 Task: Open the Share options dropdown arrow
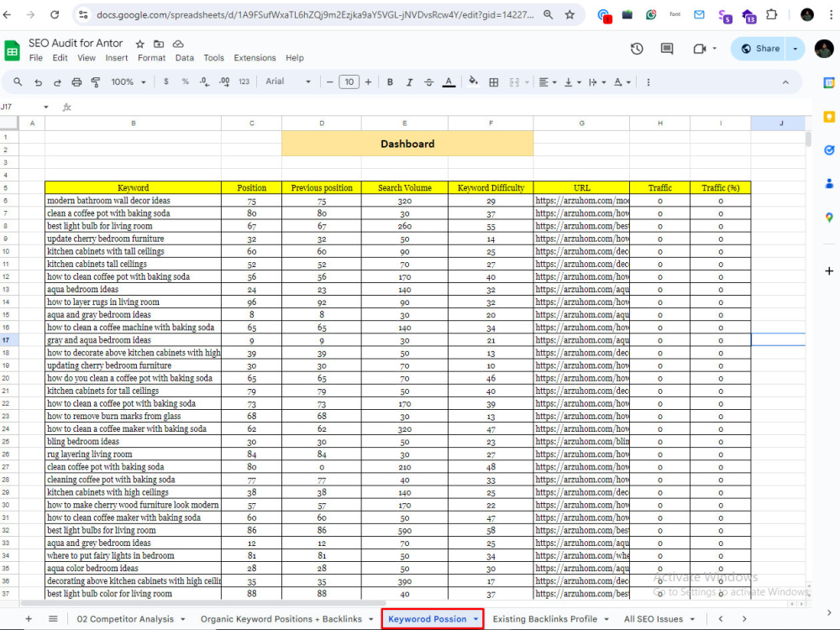795,49
